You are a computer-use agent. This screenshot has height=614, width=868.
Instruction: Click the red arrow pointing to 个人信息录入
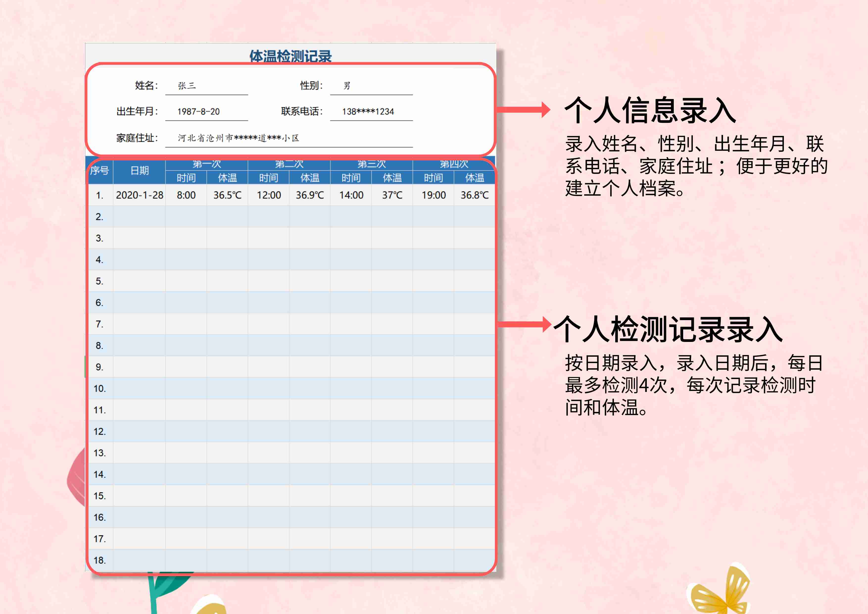pyautogui.click(x=524, y=110)
